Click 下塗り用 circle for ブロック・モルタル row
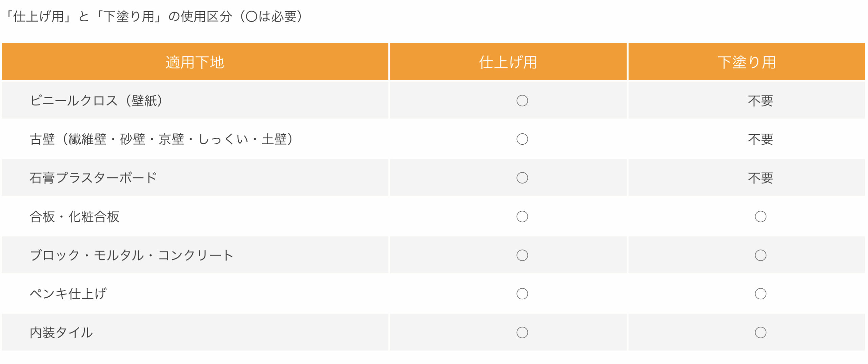The image size is (868, 364). (x=761, y=255)
